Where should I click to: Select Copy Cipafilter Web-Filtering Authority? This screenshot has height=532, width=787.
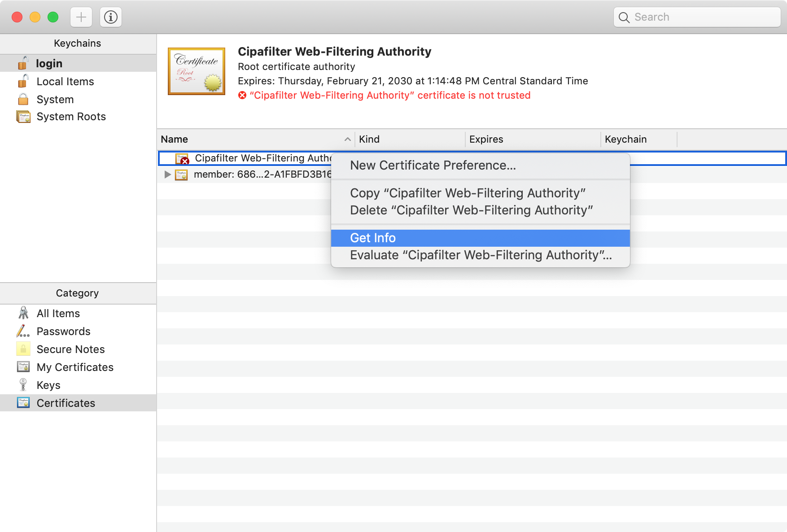click(467, 193)
